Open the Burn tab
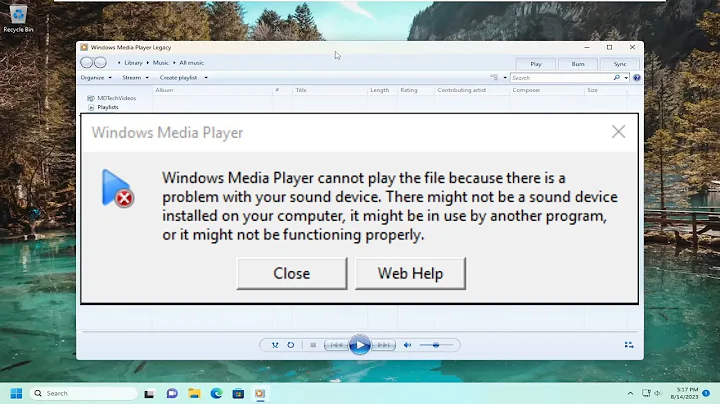 [578, 64]
